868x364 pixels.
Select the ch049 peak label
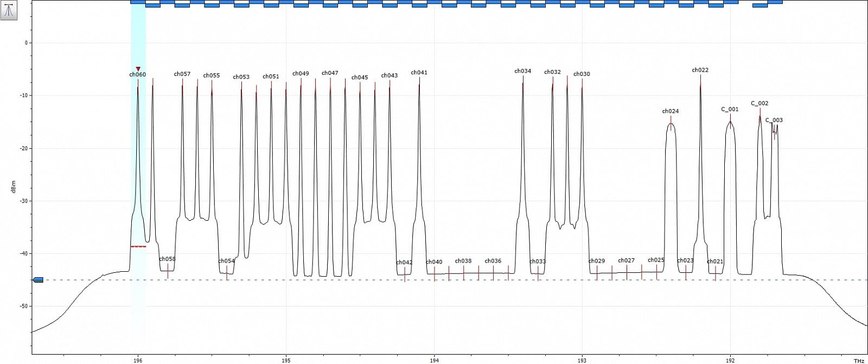coord(301,74)
